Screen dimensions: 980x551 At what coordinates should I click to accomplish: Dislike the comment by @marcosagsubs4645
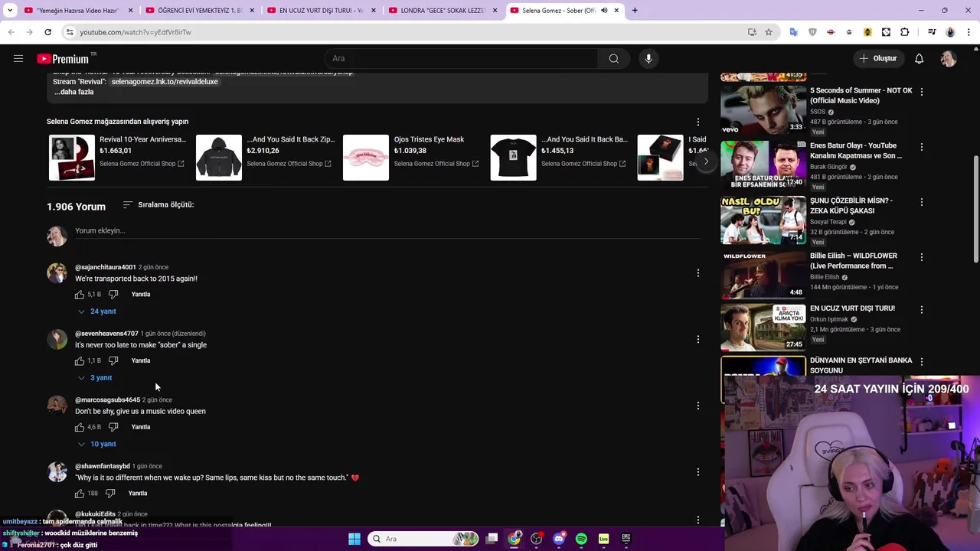tap(113, 427)
